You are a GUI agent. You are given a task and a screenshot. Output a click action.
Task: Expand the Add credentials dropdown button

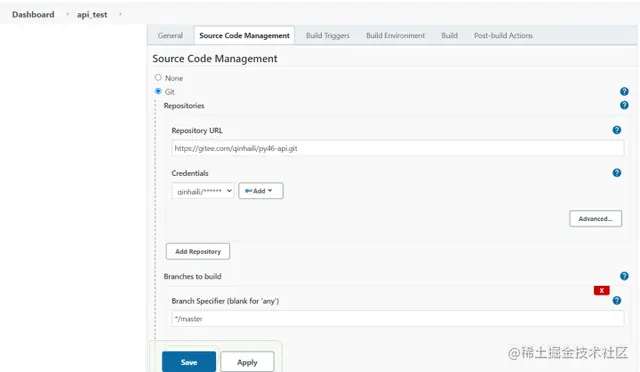(261, 191)
